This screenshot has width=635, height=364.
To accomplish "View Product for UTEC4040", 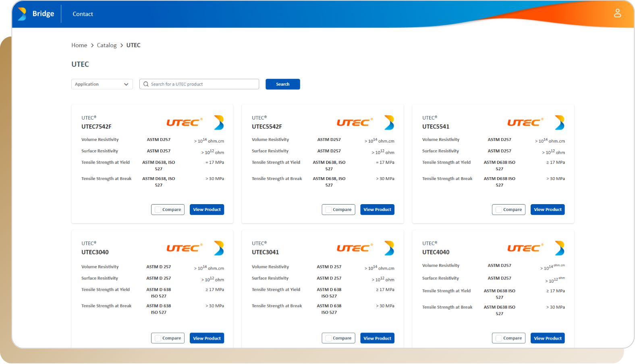I will (548, 338).
